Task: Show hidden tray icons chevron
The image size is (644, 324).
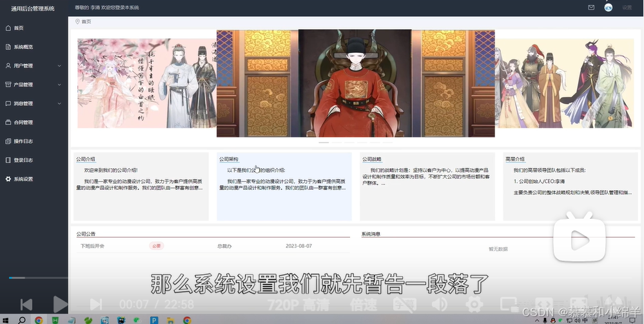Action: [x=538, y=320]
